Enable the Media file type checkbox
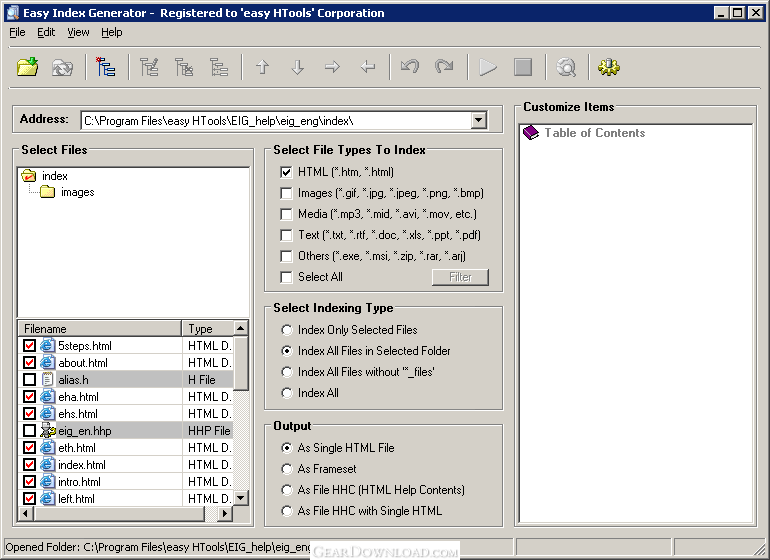Viewport: 770px width, 560px height. click(286, 214)
